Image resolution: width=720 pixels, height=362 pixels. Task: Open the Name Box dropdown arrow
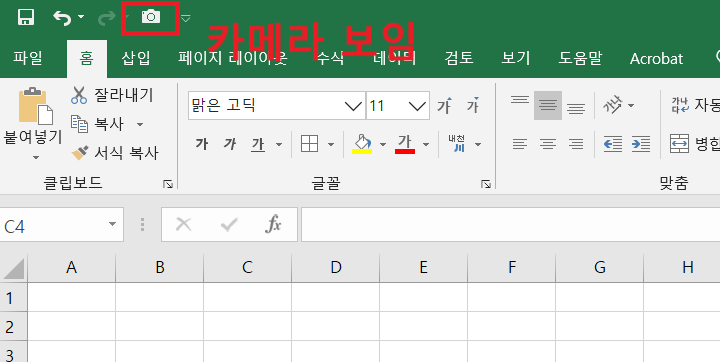click(x=112, y=225)
